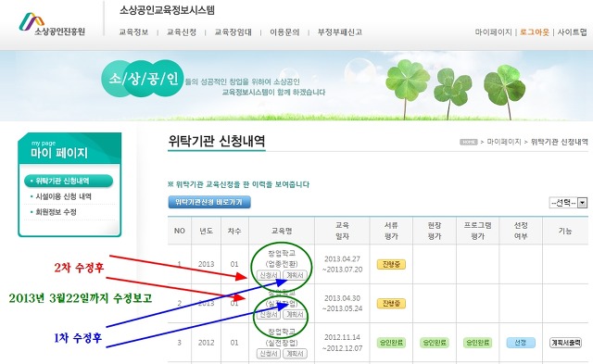Click the 소상공인진흥원 logo
This screenshot has width=593, height=364.
[x=52, y=24]
